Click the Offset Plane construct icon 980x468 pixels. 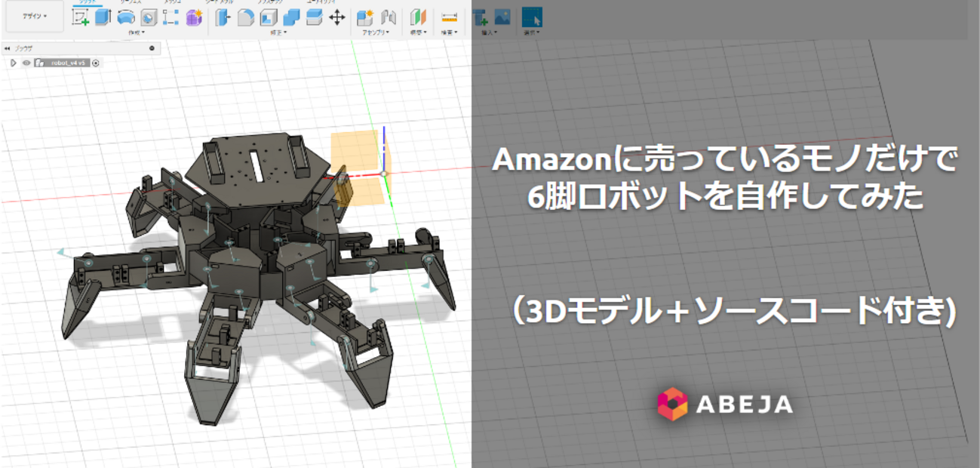click(x=418, y=17)
